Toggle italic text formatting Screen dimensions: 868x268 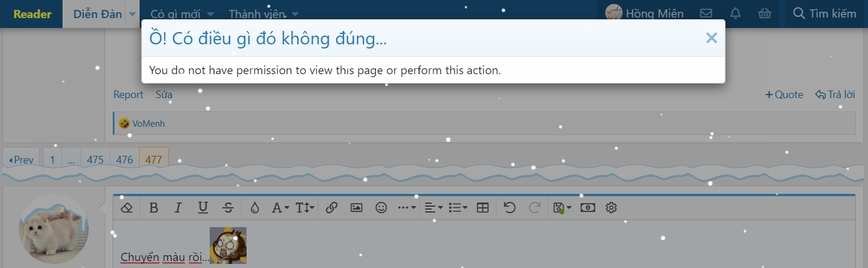178,207
